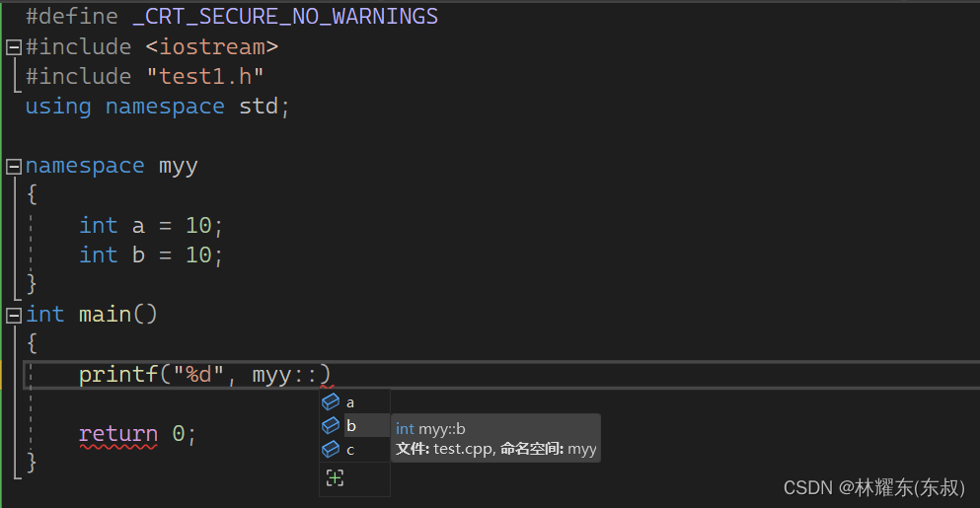The width and height of the screenshot is (980, 508).
Task: Click the "%d" format string
Action: (198, 374)
